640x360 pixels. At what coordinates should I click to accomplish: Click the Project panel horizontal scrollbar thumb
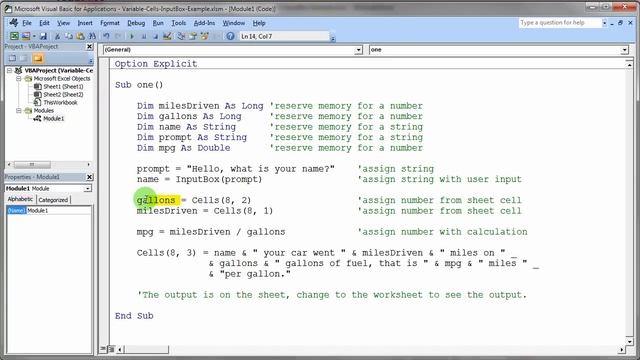coord(32,164)
